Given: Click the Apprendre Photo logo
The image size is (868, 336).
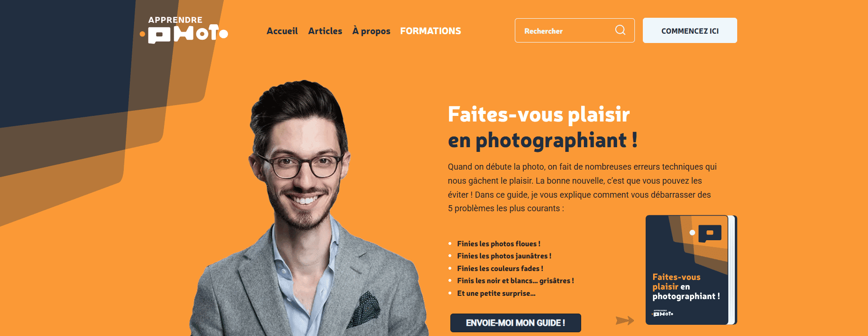Looking at the screenshot, I should point(184,30).
